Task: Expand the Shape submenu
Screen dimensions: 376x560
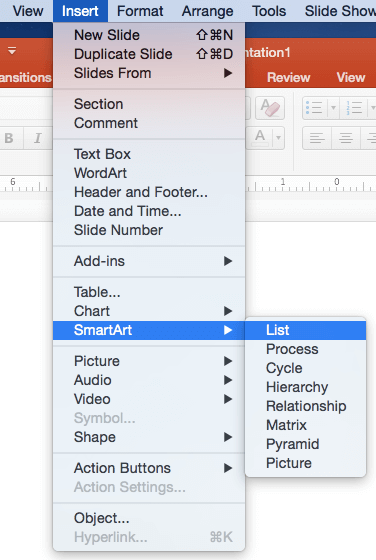Action: (149, 437)
